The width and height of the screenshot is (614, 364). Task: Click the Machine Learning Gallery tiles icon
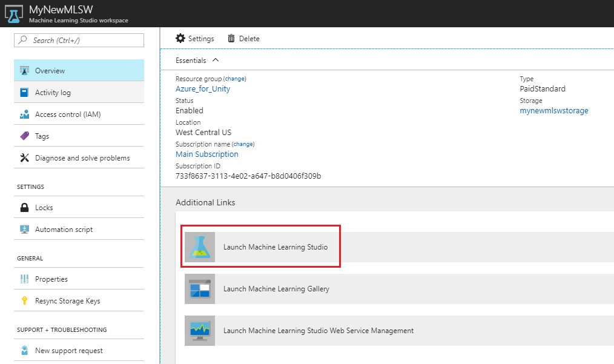pyautogui.click(x=200, y=289)
